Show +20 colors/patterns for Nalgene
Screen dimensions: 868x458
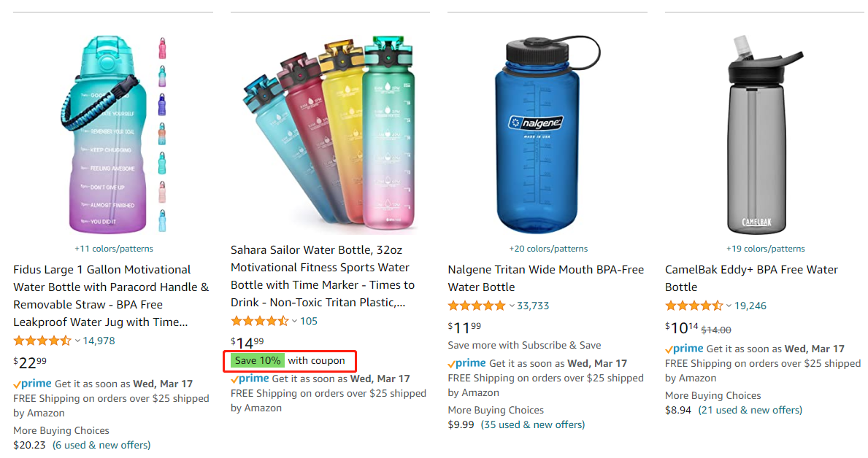(x=548, y=249)
